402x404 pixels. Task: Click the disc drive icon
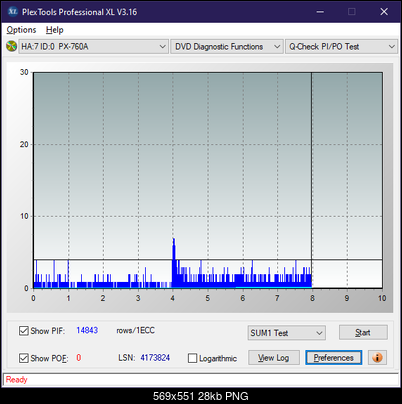tap(11, 46)
